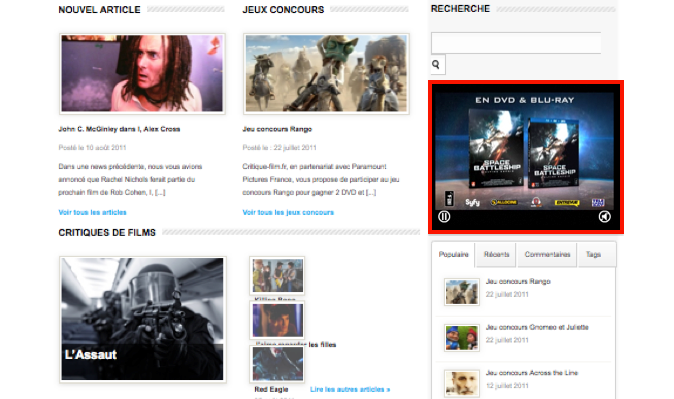Click the Allociné logo in the ad
The image size is (674, 399).
tap(504, 202)
